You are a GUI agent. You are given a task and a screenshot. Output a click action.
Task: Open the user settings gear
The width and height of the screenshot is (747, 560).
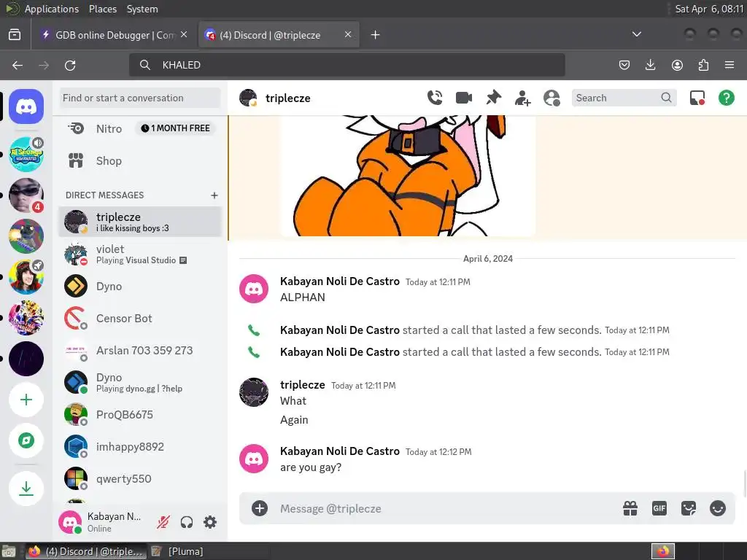(x=210, y=522)
